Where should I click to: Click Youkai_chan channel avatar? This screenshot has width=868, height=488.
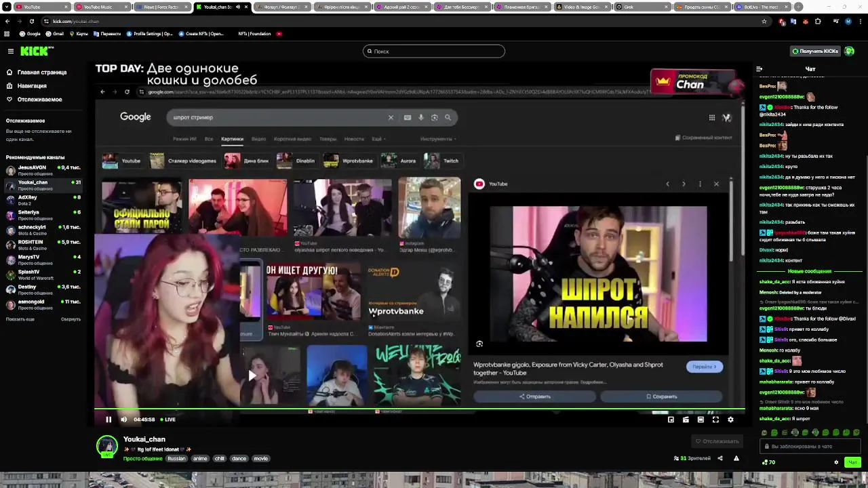coord(106,446)
